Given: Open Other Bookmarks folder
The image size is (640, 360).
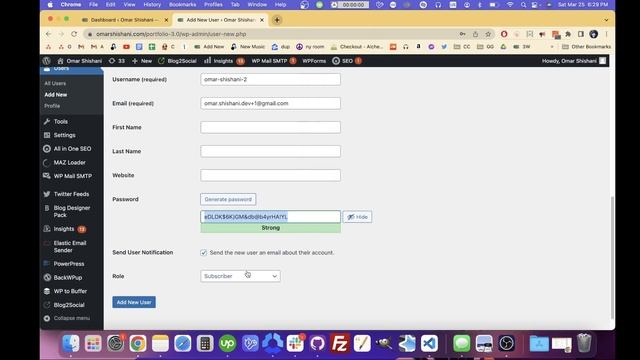Looking at the screenshot, I should click(587, 47).
